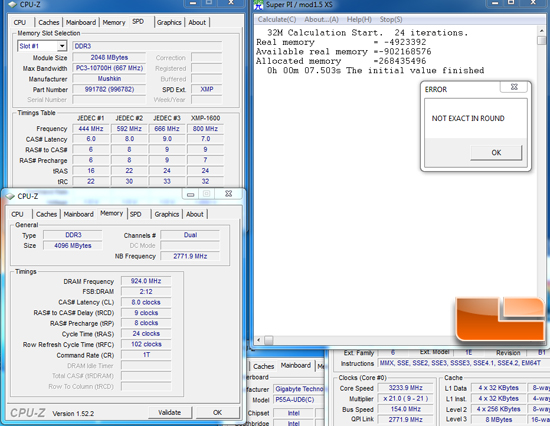550x426 pixels.
Task: Switch to CPU tab in front CPU-Z window
Action: [x=17, y=214]
